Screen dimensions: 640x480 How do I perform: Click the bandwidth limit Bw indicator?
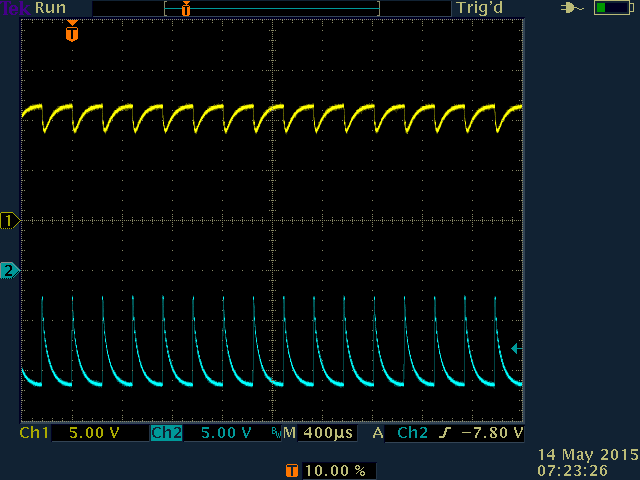277,433
